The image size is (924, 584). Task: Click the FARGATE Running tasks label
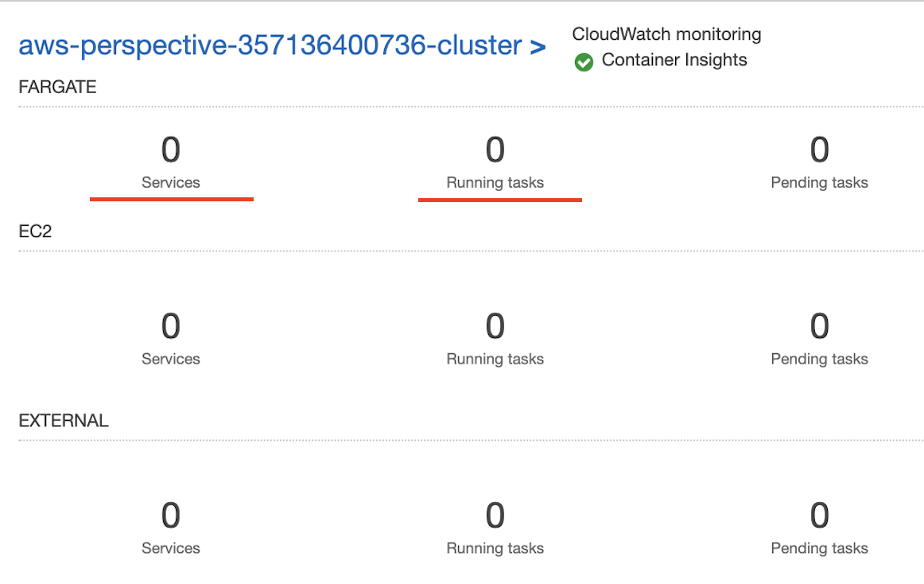pos(495,183)
